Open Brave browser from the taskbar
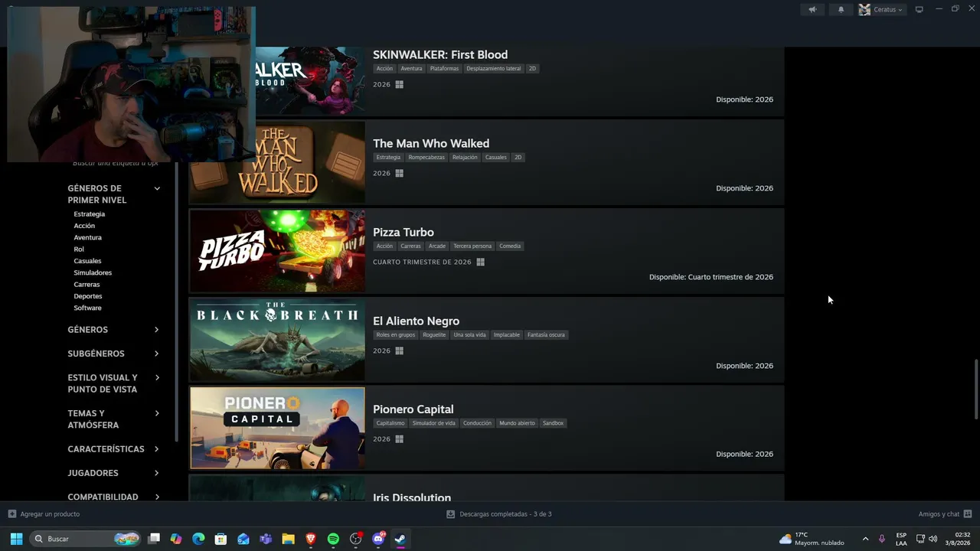The width and height of the screenshot is (980, 551). (311, 539)
